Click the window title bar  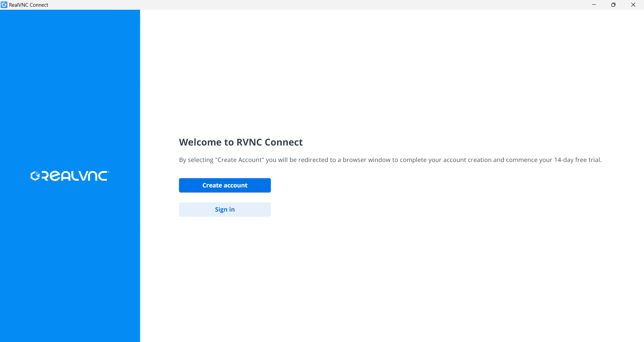[302, 5]
